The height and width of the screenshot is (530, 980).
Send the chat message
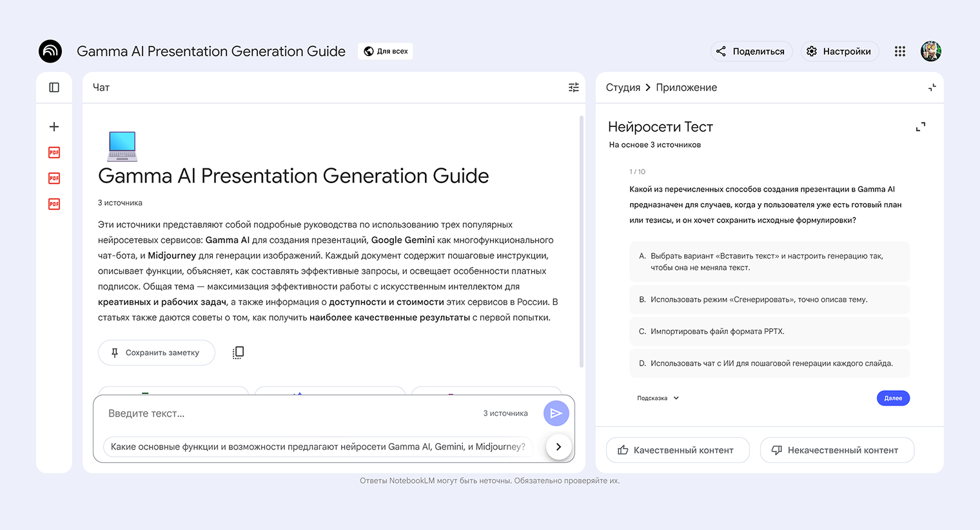[556, 413]
